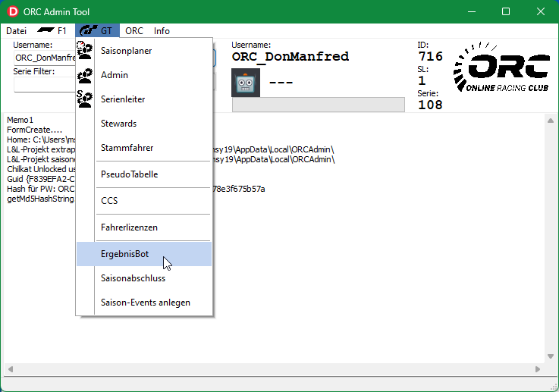This screenshot has height=392, width=559.
Task: Choose Saisonabschluss menu entry
Action: pyautogui.click(x=133, y=278)
